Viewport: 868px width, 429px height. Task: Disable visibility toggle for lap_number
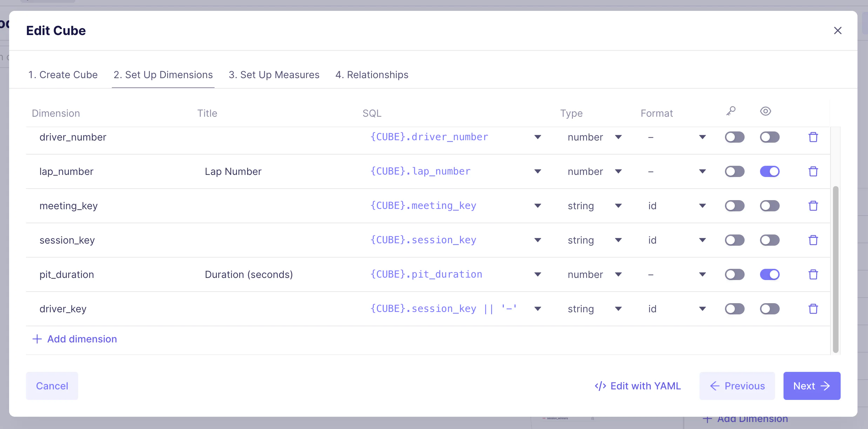coord(769,171)
